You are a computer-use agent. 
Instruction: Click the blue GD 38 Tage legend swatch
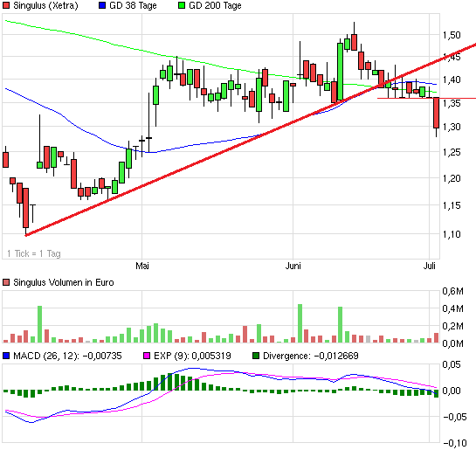coord(102,5)
